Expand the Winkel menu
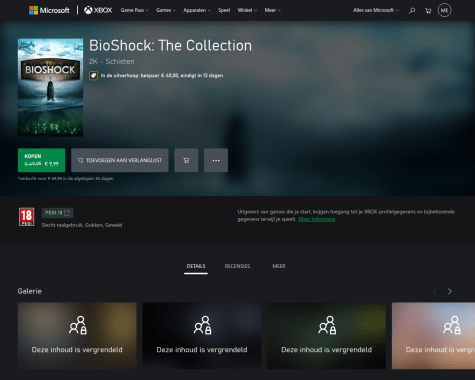The image size is (475, 380). (247, 10)
